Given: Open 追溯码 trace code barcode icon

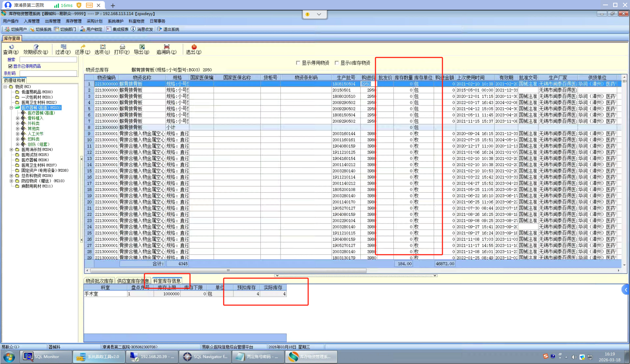Looking at the screenshot, I should click(x=167, y=47).
